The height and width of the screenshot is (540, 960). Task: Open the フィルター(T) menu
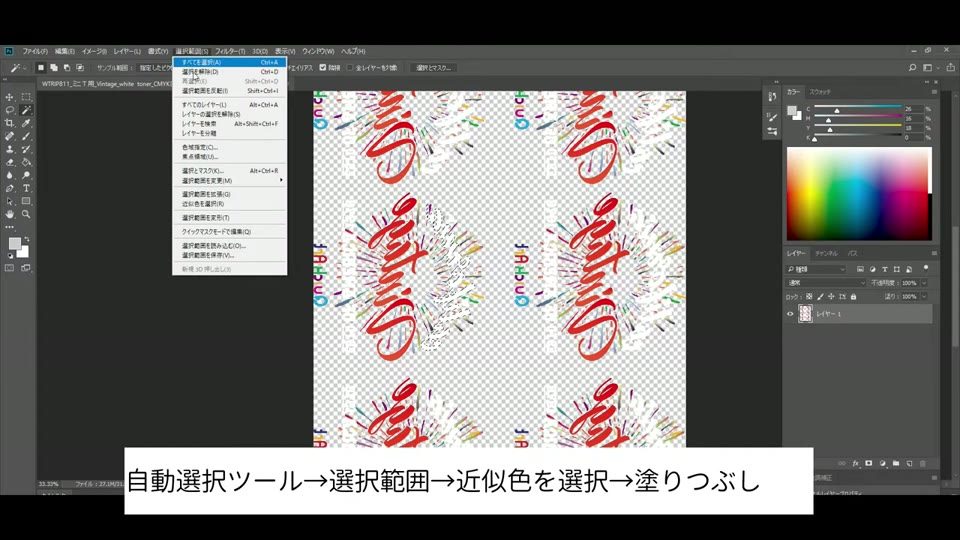click(230, 51)
